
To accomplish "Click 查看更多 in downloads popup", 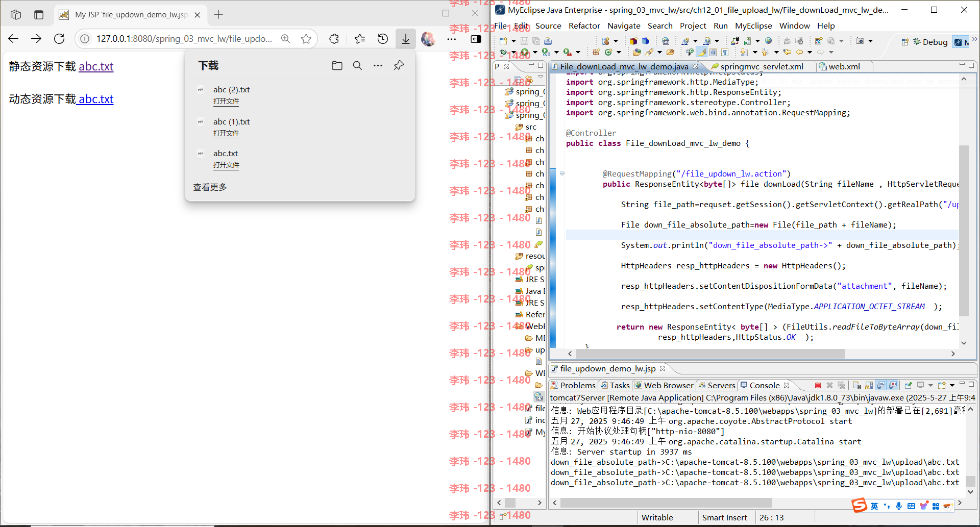I will tap(210, 187).
